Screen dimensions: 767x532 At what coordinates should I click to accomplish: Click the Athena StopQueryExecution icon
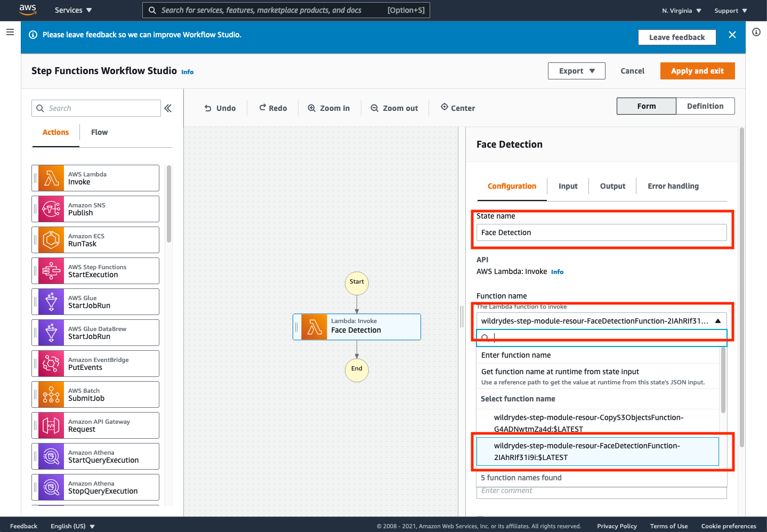[x=51, y=487]
